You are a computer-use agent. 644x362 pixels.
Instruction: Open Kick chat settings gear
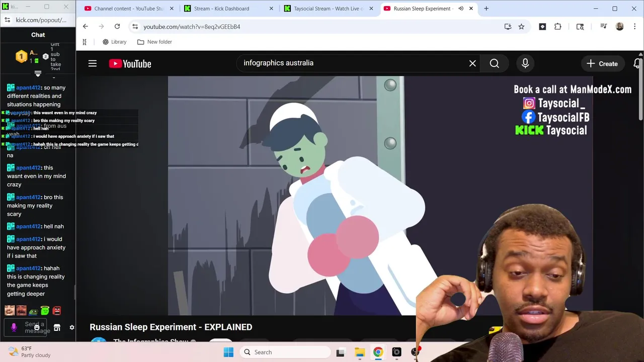(x=72, y=327)
